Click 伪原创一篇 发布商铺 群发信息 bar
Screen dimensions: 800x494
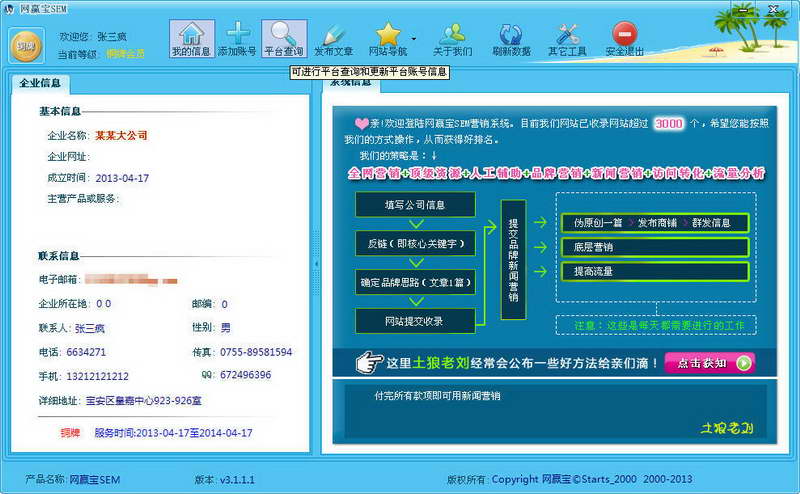(655, 223)
